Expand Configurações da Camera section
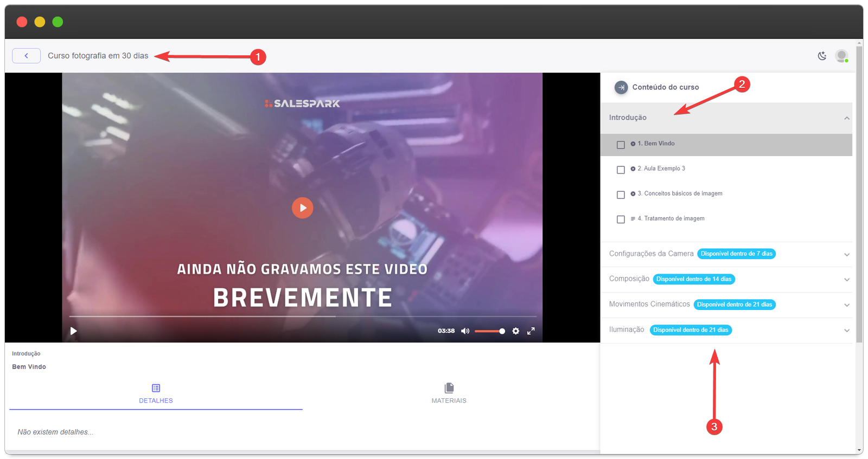 846,255
